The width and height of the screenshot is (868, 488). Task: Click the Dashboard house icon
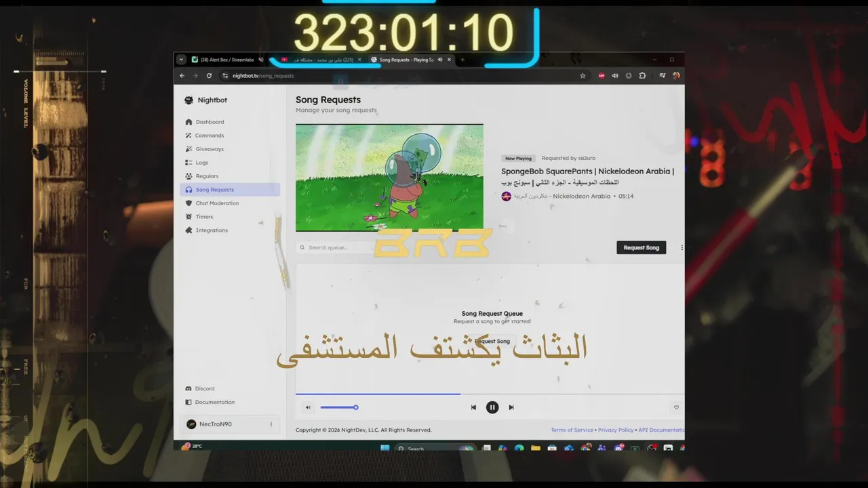[189, 122]
